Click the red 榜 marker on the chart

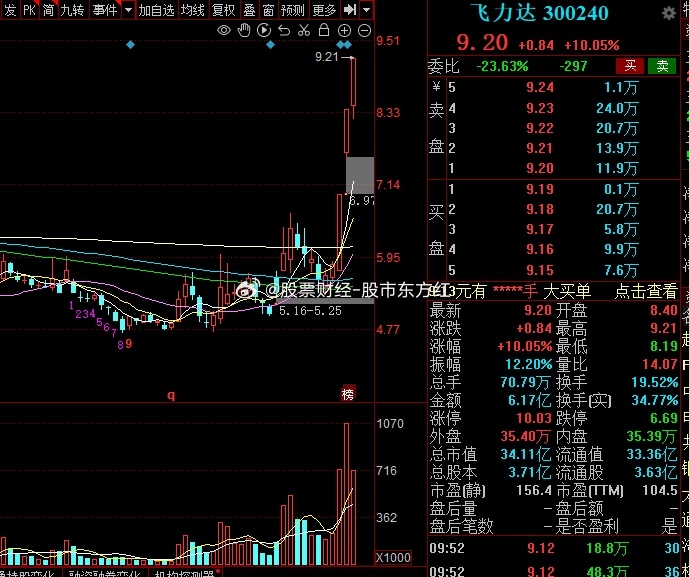(347, 393)
